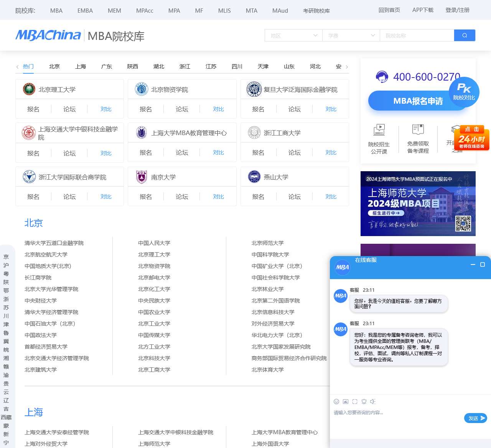Select the 浙江 province tab
Image resolution: width=491 pixels, height=448 pixels.
(185, 66)
